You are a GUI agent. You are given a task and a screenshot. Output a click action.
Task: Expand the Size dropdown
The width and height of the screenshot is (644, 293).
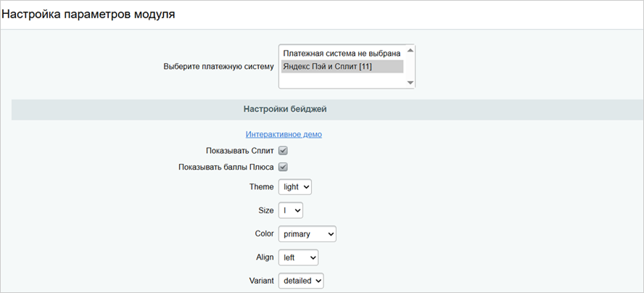click(291, 210)
